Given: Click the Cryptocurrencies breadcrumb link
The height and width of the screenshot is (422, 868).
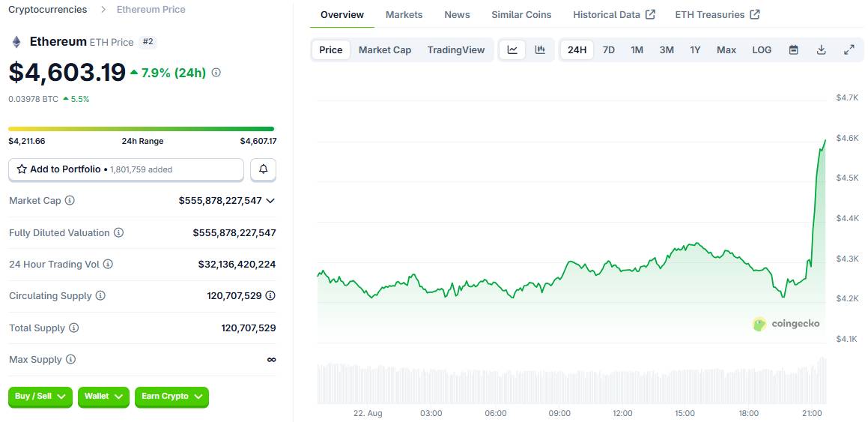Looking at the screenshot, I should click(x=48, y=10).
